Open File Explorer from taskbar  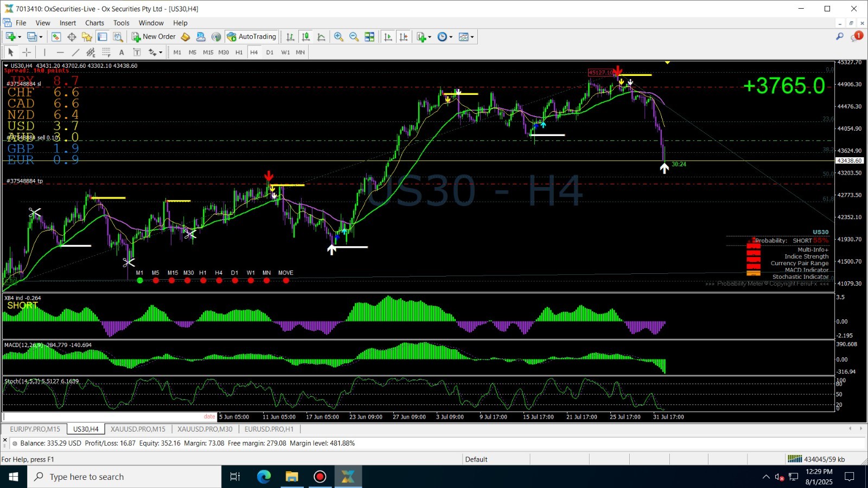point(292,477)
